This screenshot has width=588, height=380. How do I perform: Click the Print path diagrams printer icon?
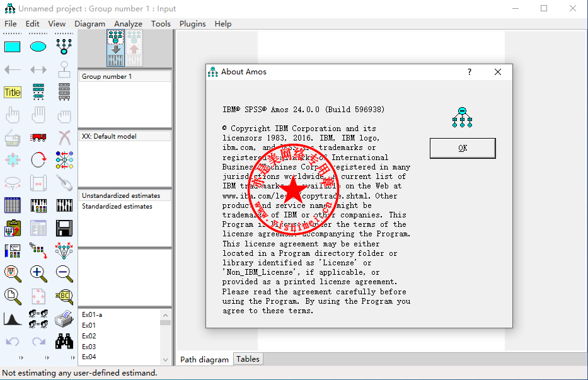click(x=64, y=319)
